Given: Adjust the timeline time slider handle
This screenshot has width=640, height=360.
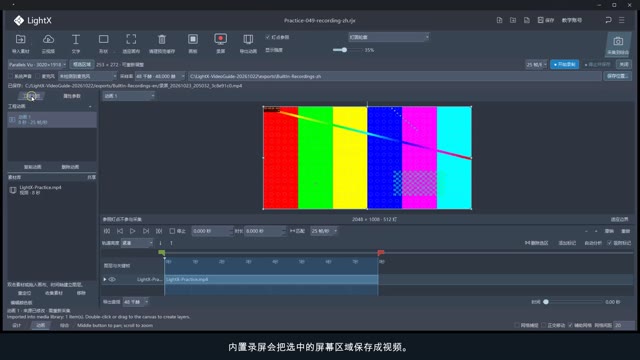Looking at the screenshot, I should 546,302.
